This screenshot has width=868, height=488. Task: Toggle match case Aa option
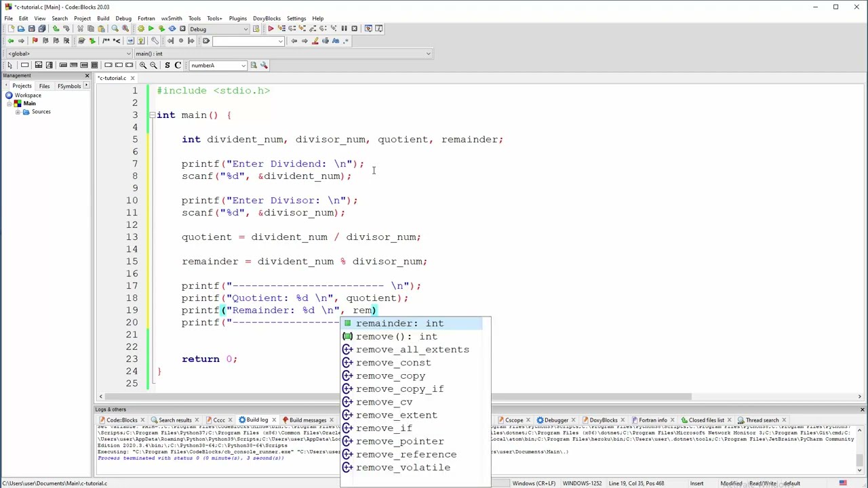336,41
